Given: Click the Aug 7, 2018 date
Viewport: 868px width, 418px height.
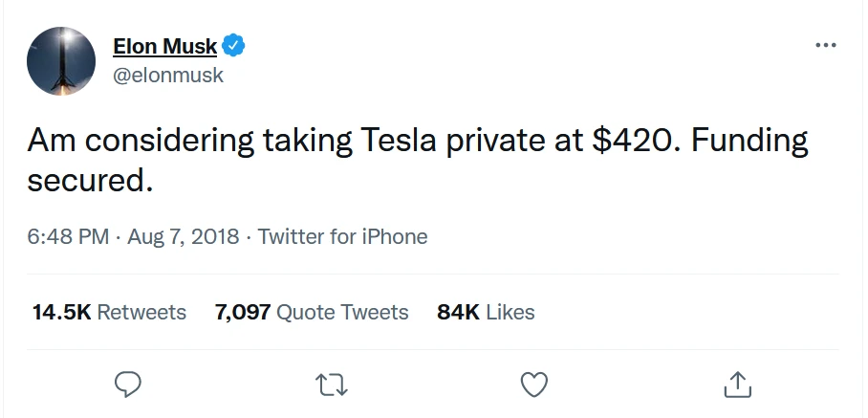Looking at the screenshot, I should pos(181,236).
